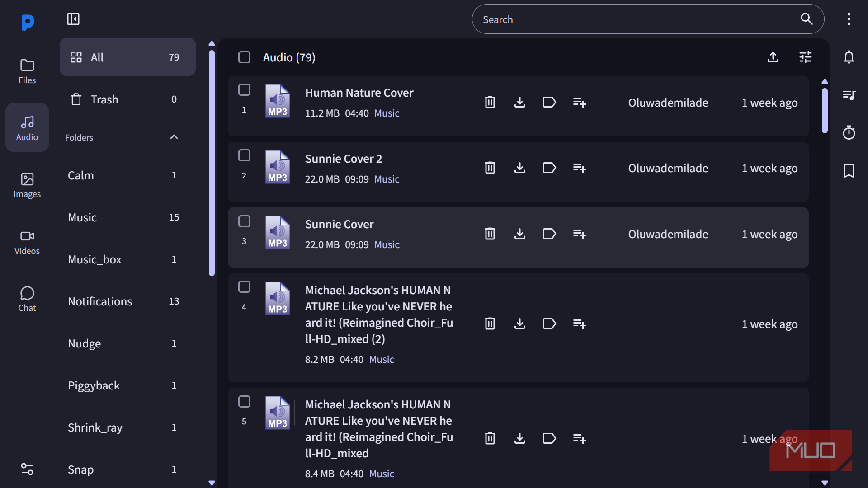Click the folder list scrollbar thumb

pos(212,163)
